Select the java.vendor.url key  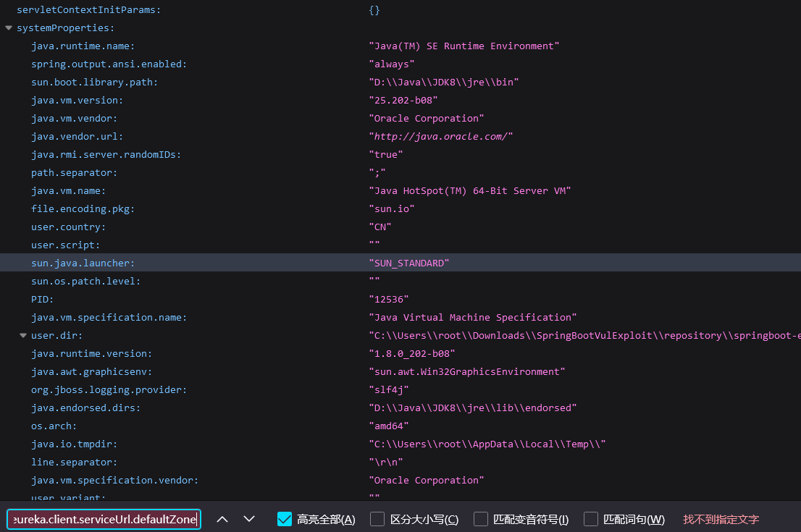click(x=77, y=136)
